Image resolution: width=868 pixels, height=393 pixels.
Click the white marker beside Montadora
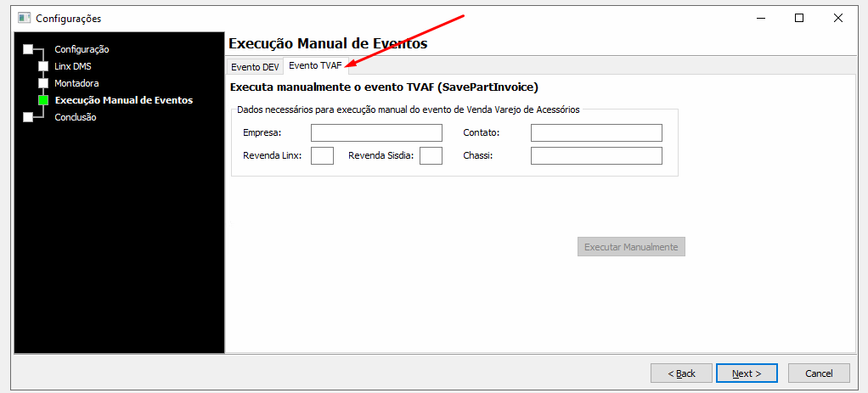43,83
